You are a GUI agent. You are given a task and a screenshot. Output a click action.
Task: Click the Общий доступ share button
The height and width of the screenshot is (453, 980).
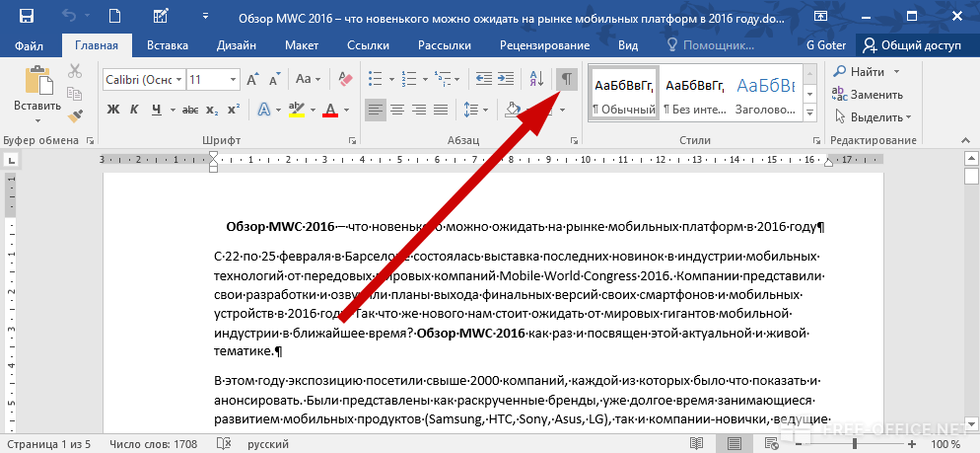tap(911, 45)
